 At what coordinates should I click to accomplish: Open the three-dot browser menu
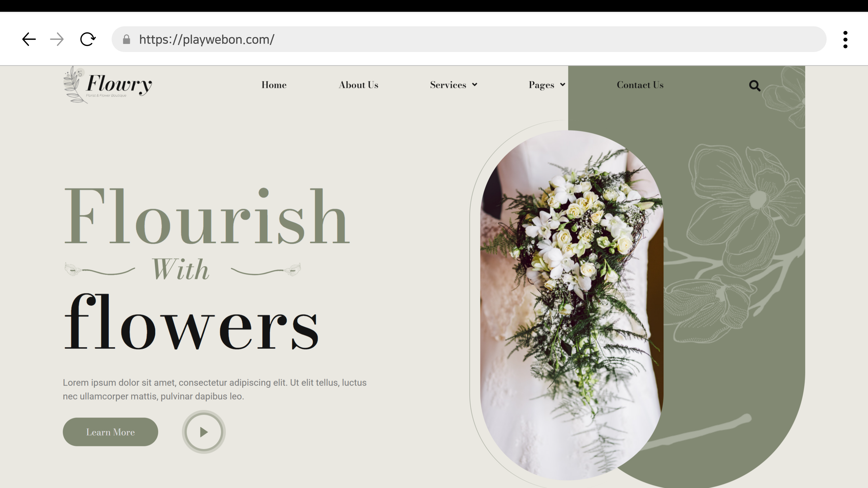click(x=845, y=39)
